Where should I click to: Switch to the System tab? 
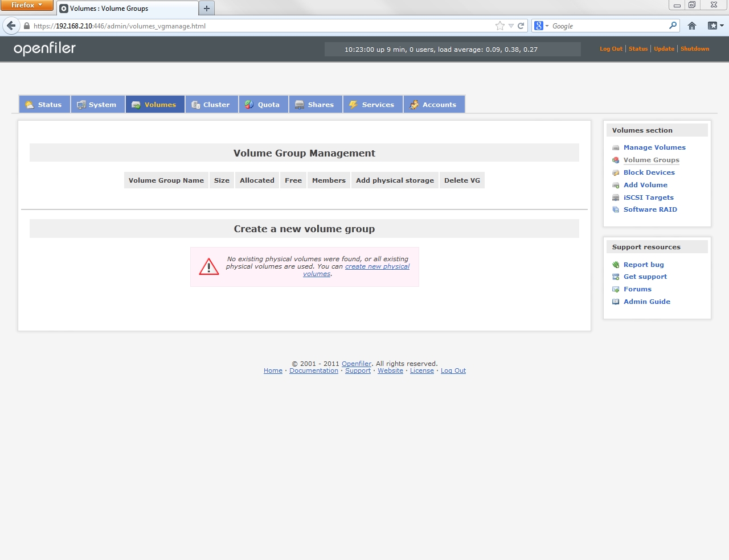coord(97,105)
